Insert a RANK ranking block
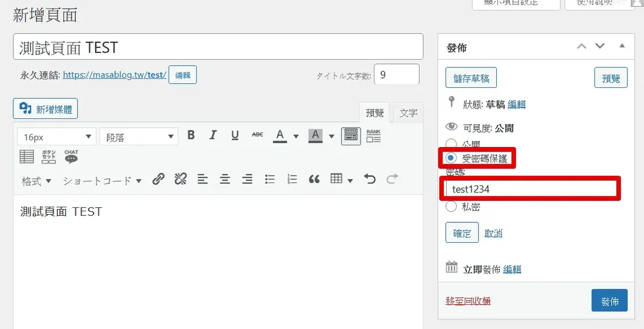 point(373,136)
